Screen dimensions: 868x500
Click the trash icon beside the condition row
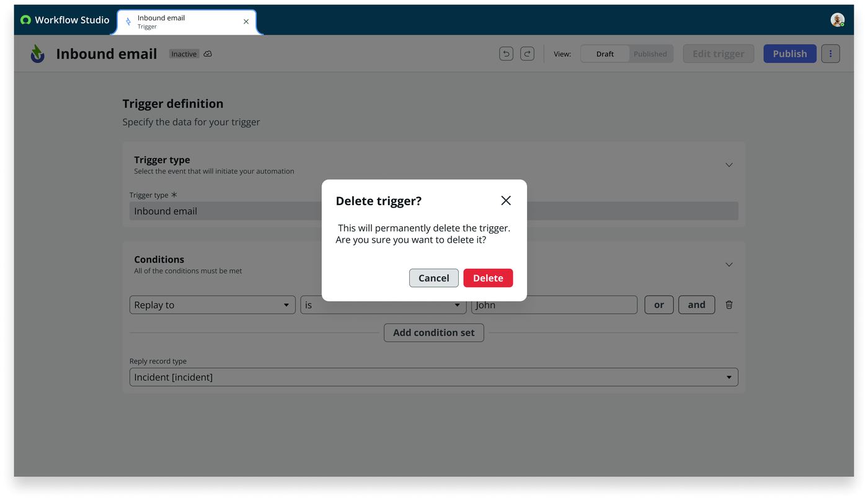pyautogui.click(x=729, y=305)
